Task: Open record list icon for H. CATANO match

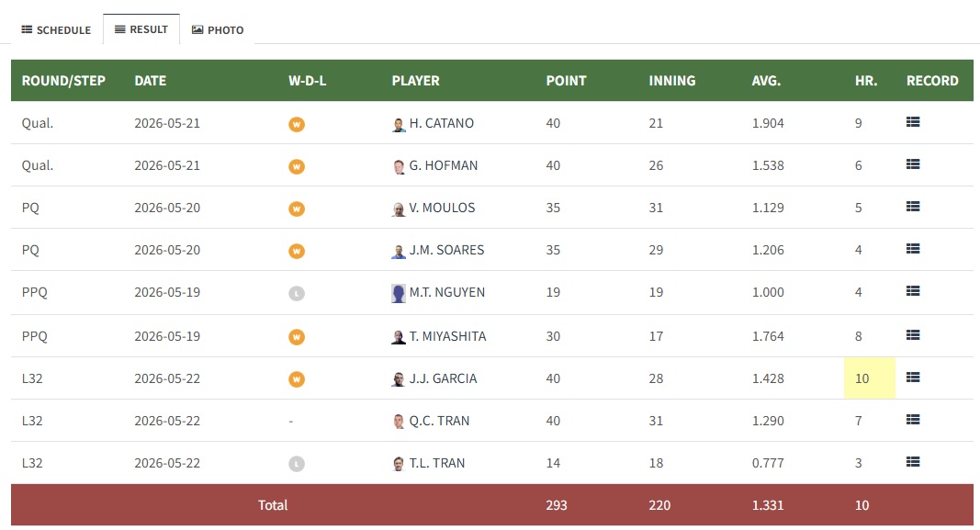Action: [913, 122]
